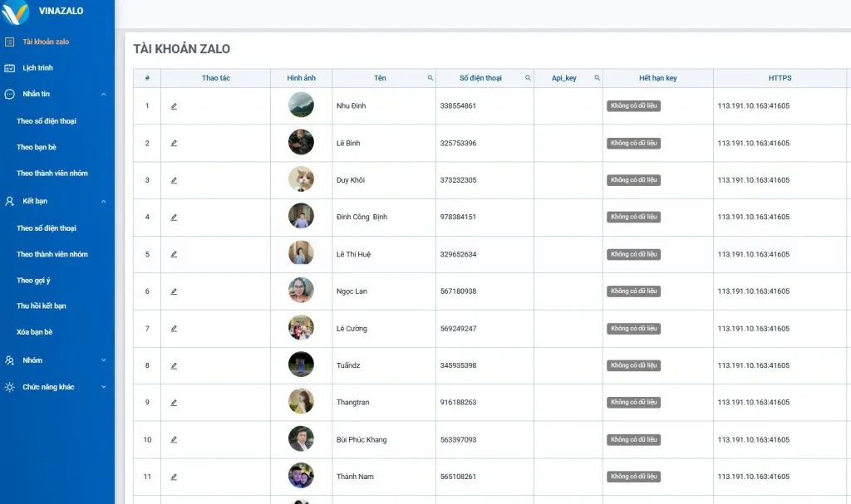Click the edit pencil for Ngọc Lan row
The width and height of the screenshot is (851, 504).
point(174,291)
